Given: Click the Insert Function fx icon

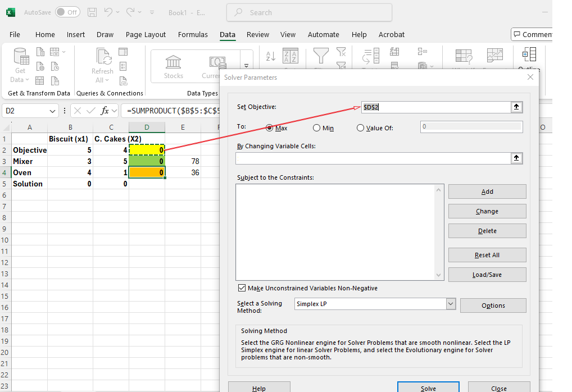Looking at the screenshot, I should coord(105,111).
